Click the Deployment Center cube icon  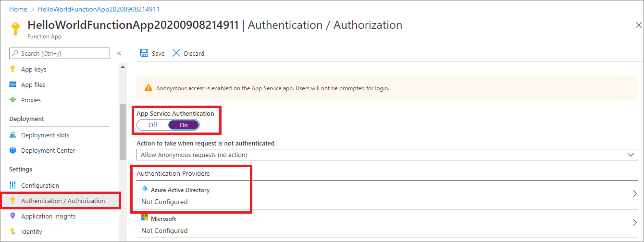pos(13,151)
